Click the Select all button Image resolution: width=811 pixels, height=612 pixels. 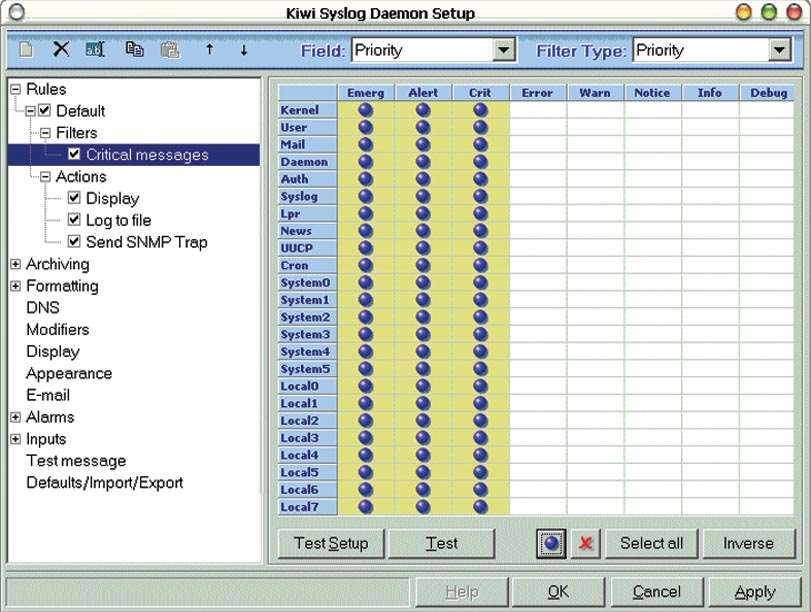[x=652, y=543]
